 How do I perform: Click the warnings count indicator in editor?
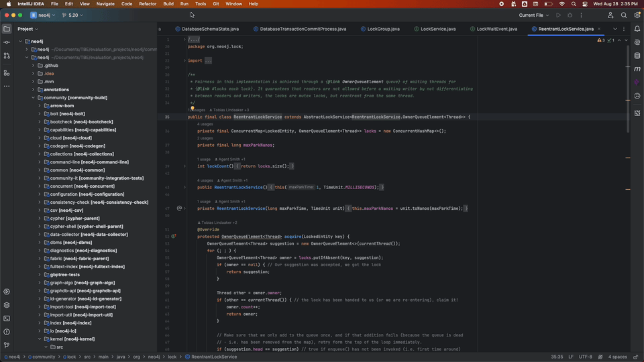coord(602,40)
